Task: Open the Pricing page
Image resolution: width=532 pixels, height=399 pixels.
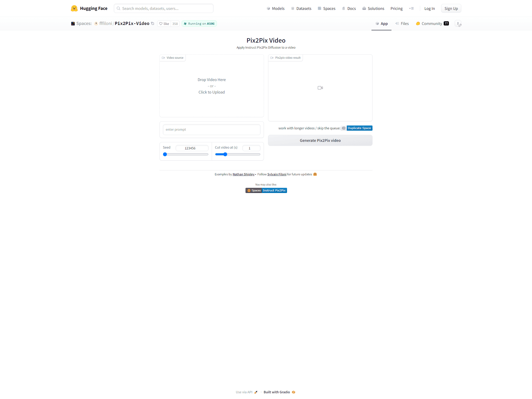Action: click(x=396, y=9)
